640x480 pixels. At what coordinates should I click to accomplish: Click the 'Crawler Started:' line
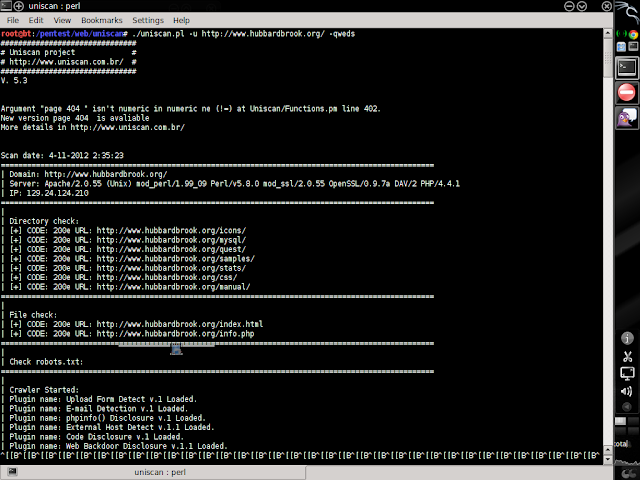[44, 390]
